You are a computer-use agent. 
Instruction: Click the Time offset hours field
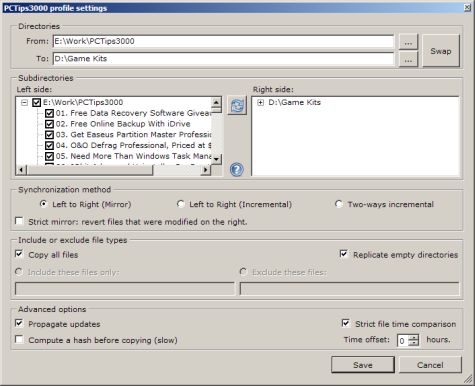(403, 340)
